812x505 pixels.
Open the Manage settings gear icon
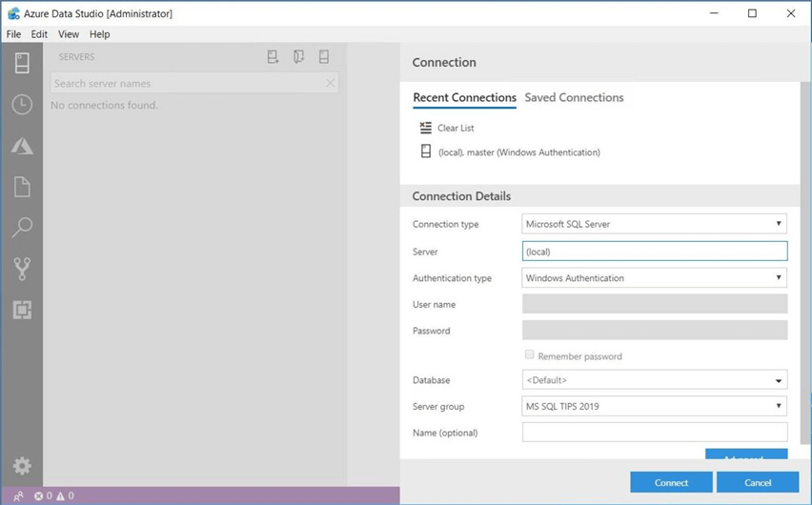(22, 466)
